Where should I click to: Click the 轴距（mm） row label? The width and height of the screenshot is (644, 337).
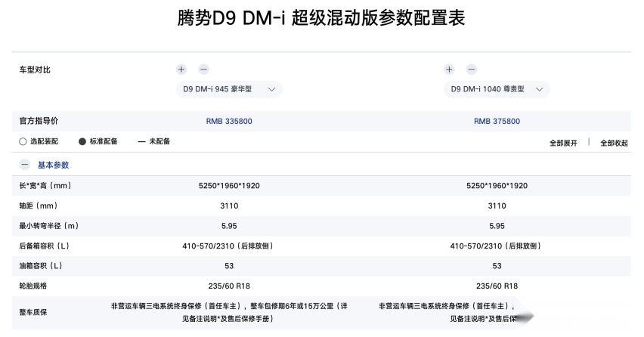click(39, 206)
